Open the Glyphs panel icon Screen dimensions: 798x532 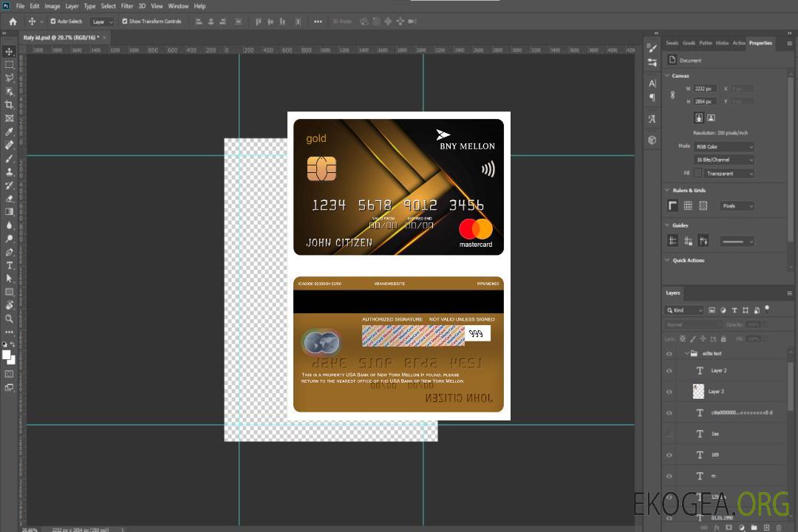point(652,119)
